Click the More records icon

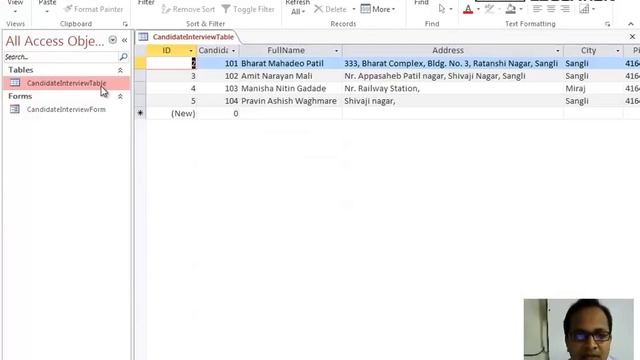[365, 9]
